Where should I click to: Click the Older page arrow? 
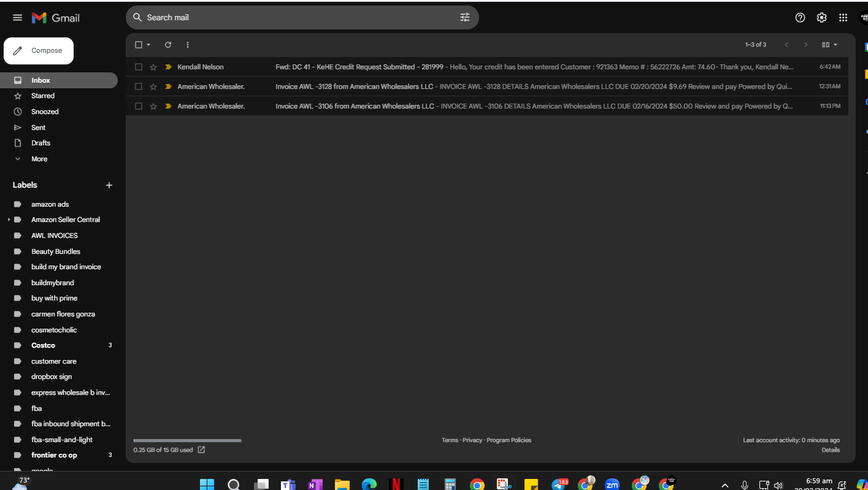(806, 45)
